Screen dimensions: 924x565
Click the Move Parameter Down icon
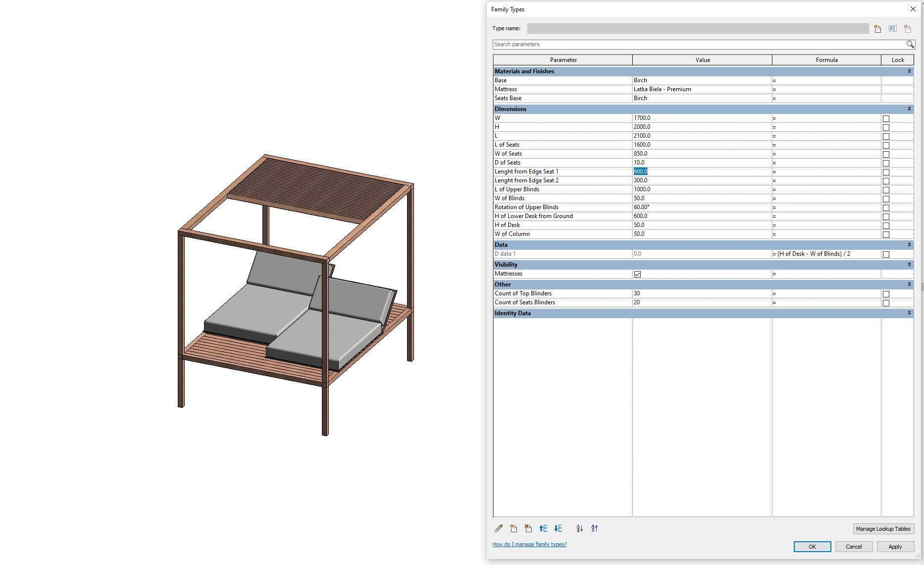558,529
